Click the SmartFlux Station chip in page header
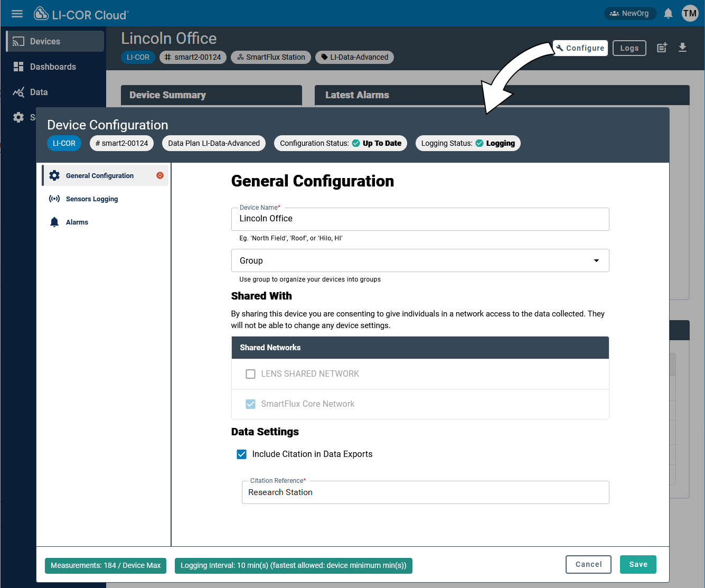The width and height of the screenshot is (705, 588). click(271, 57)
